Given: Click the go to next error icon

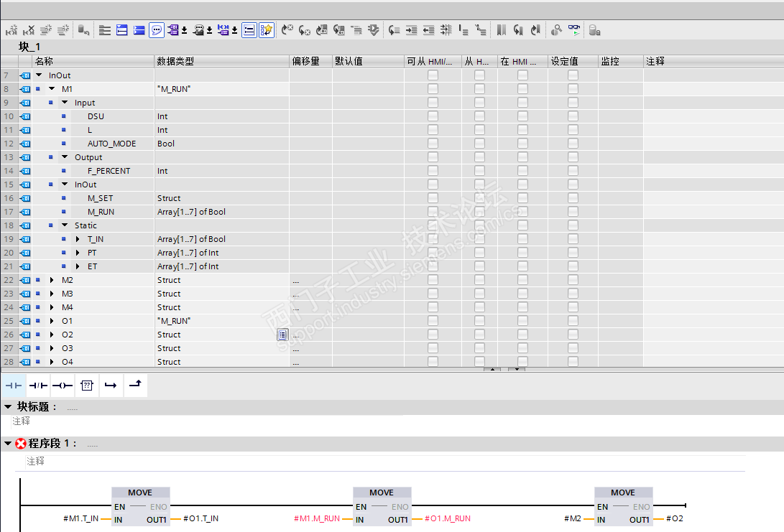Looking at the screenshot, I should click(305, 30).
